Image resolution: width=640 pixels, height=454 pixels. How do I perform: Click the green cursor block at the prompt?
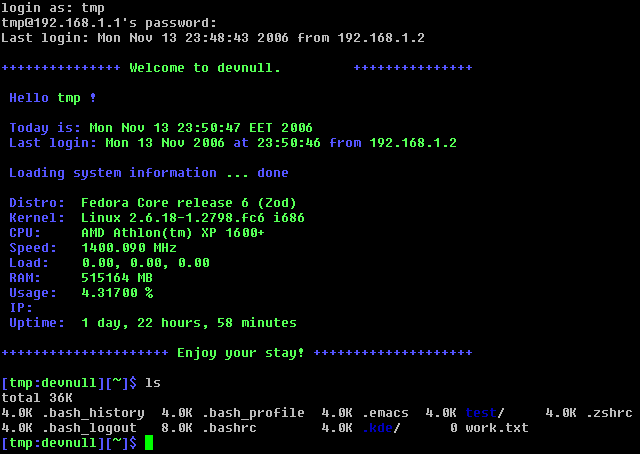(149, 443)
